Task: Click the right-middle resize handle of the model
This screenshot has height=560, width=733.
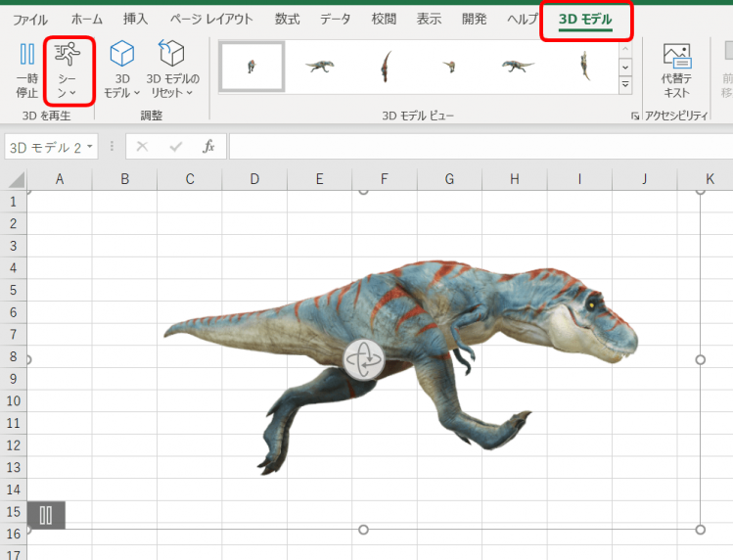Action: tap(700, 359)
